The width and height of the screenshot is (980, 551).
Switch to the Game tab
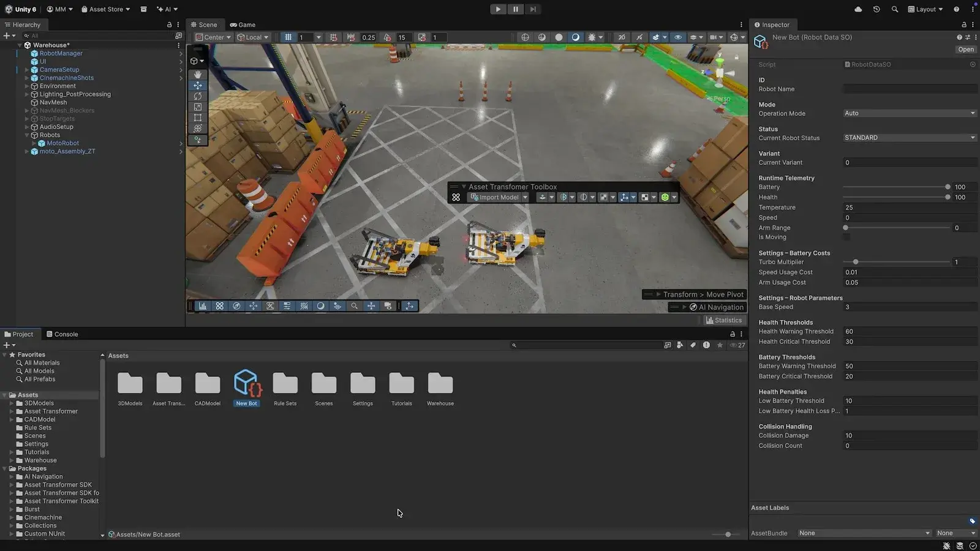click(x=243, y=24)
